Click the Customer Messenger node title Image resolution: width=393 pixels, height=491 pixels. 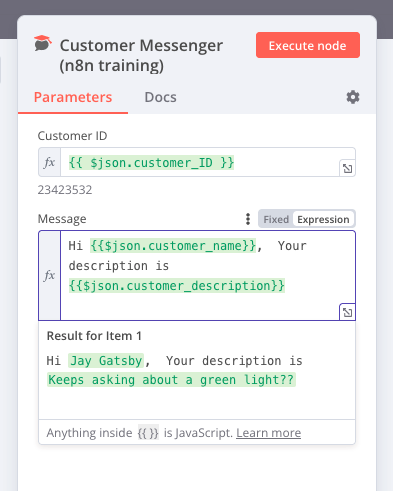[141, 55]
